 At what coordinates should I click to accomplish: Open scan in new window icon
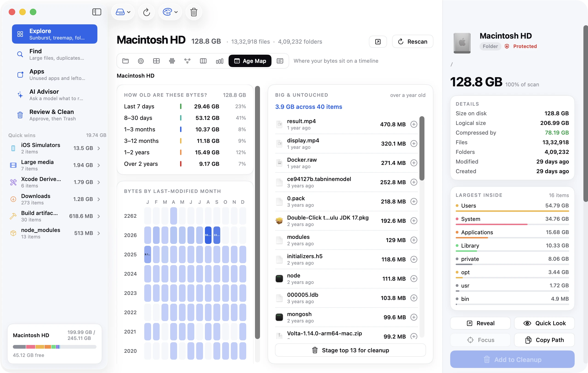coord(378,42)
